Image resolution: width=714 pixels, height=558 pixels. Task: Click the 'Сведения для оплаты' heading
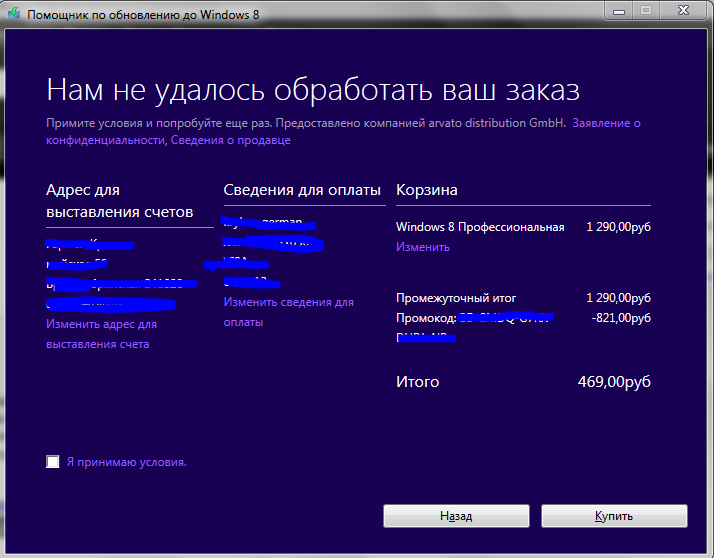[302, 189]
